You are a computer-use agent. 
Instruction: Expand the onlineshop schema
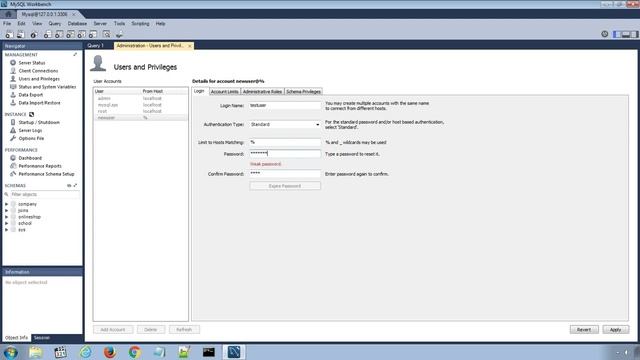(7, 217)
